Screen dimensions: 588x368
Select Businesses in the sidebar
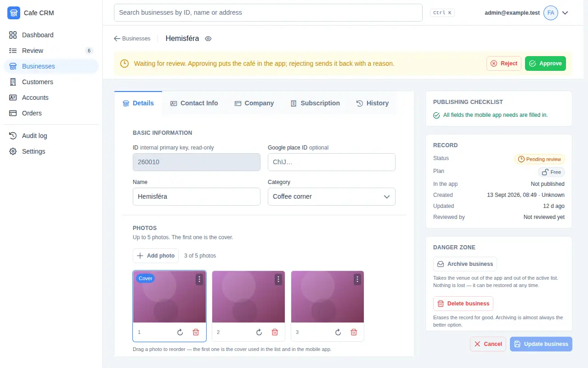[x=51, y=66]
